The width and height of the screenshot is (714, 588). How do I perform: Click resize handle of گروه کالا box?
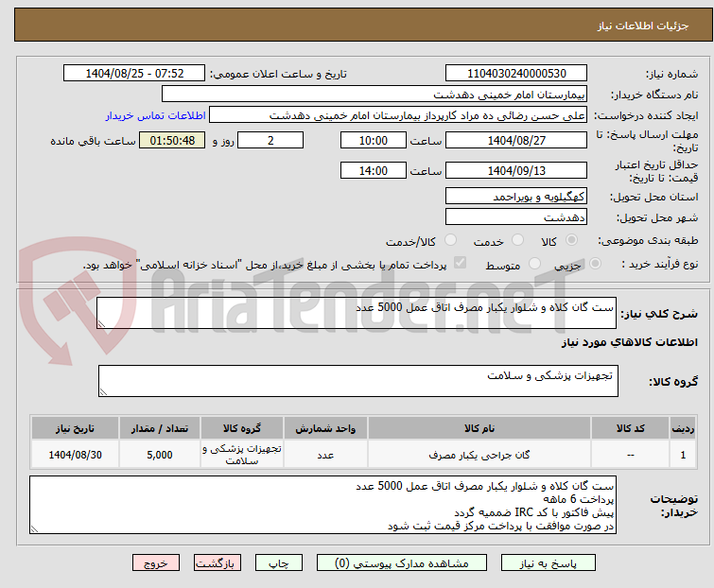coord(103,392)
